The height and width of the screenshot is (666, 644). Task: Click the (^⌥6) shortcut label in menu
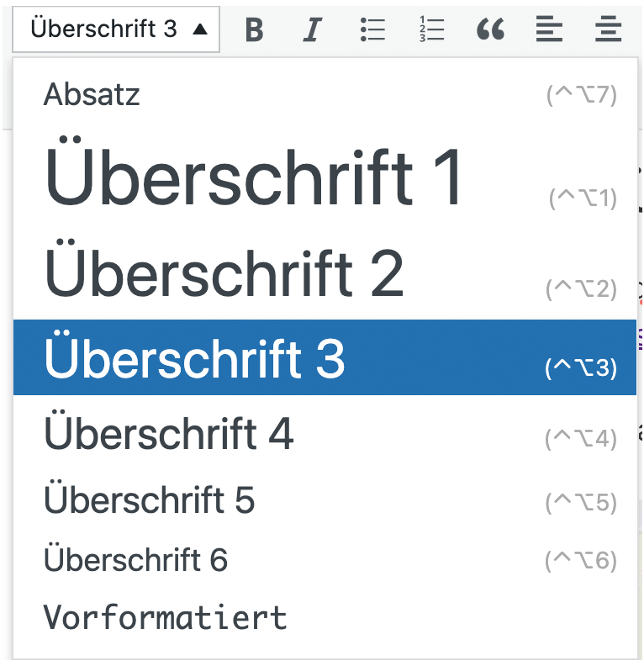(x=581, y=561)
